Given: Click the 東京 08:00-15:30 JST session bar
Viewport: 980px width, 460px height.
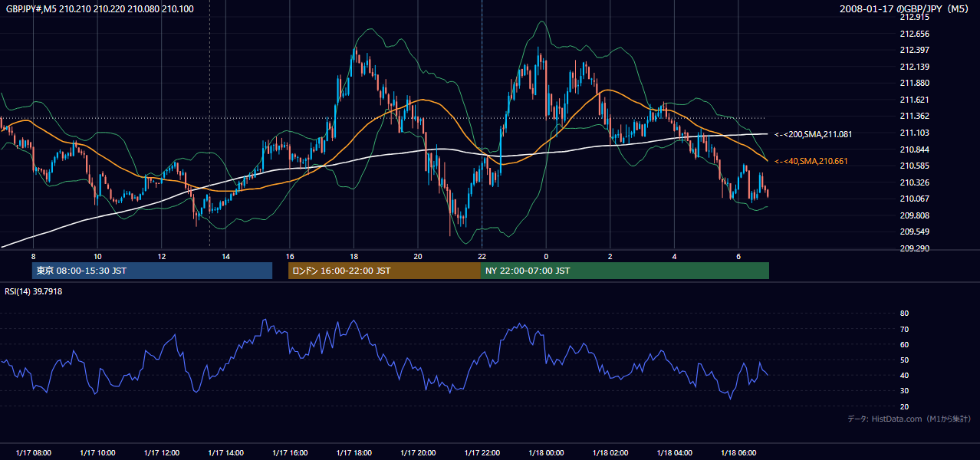Looking at the screenshot, I should 152,271.
